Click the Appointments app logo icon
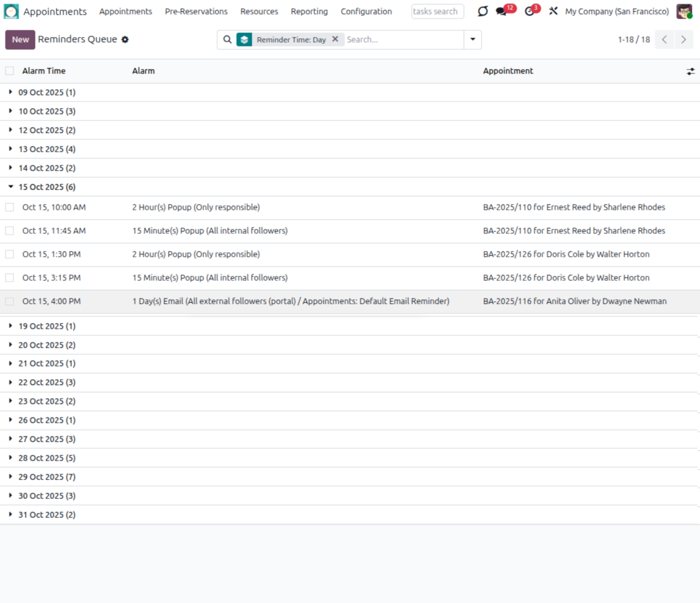 point(12,12)
